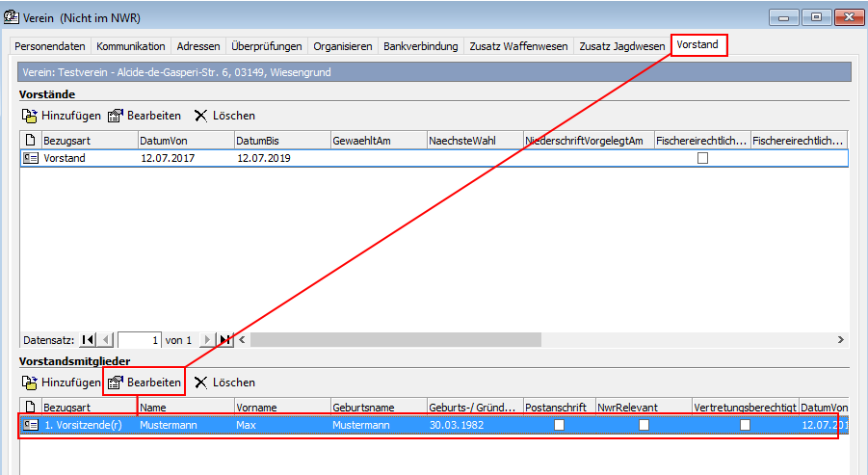Jump to first record in Datensatz navigator
The height and width of the screenshot is (475, 868).
pyautogui.click(x=89, y=340)
